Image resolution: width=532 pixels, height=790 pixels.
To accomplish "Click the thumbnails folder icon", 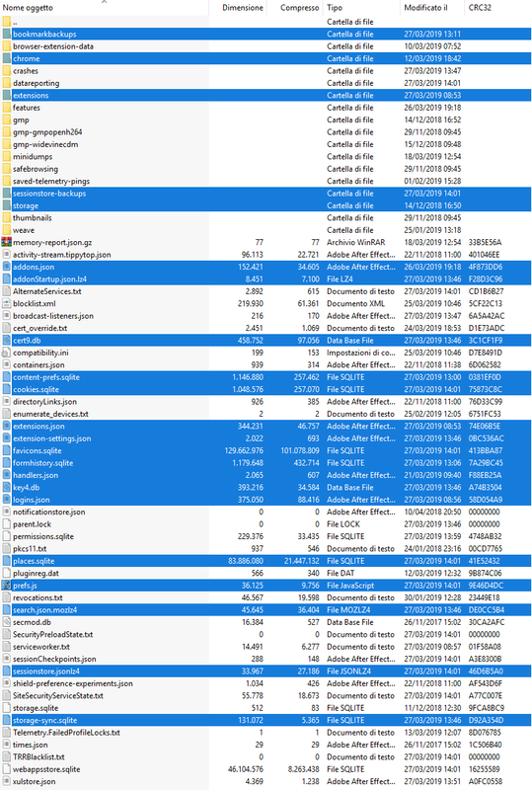I will [6, 217].
